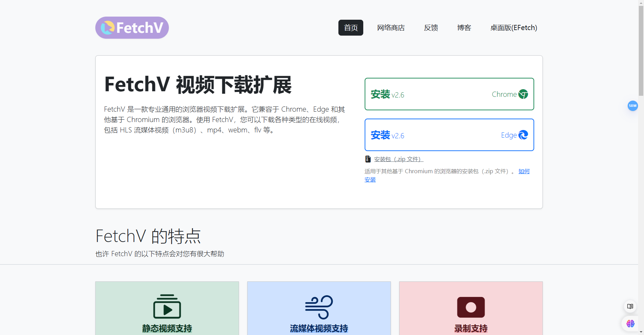Image resolution: width=644 pixels, height=335 pixels.
Task: Click the FetchV logo
Action: click(132, 28)
